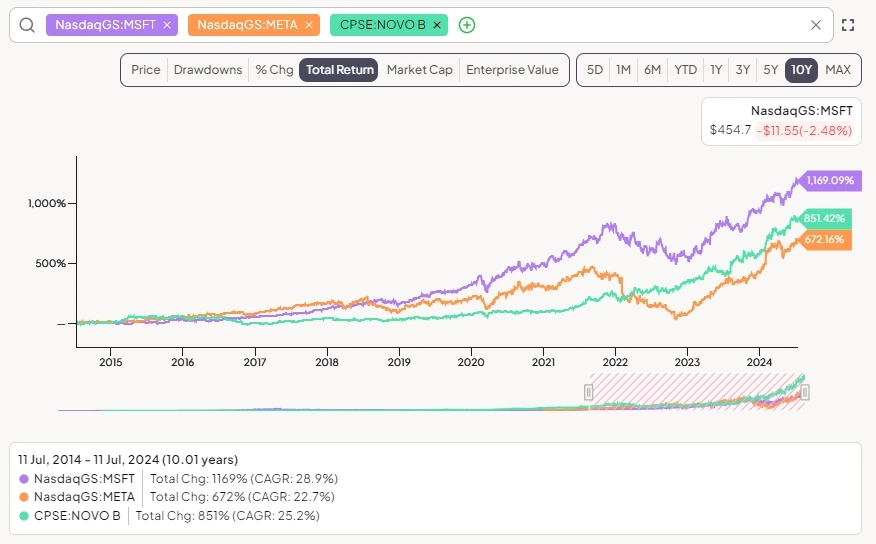Switch to the % Chg tab

pos(274,70)
